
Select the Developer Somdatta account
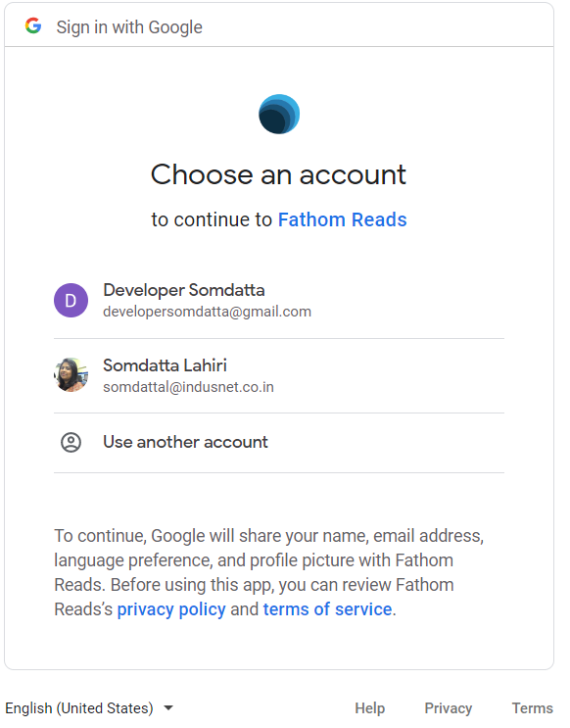click(279, 301)
